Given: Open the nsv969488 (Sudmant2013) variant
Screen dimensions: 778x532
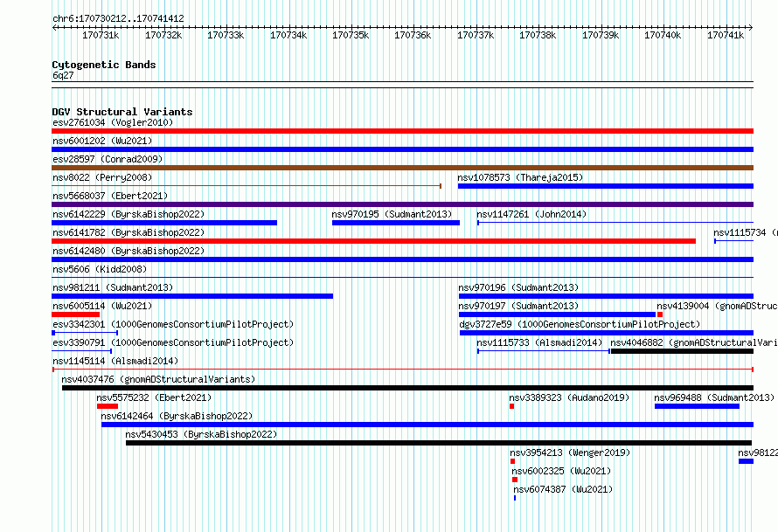Looking at the screenshot, I should (x=714, y=397).
